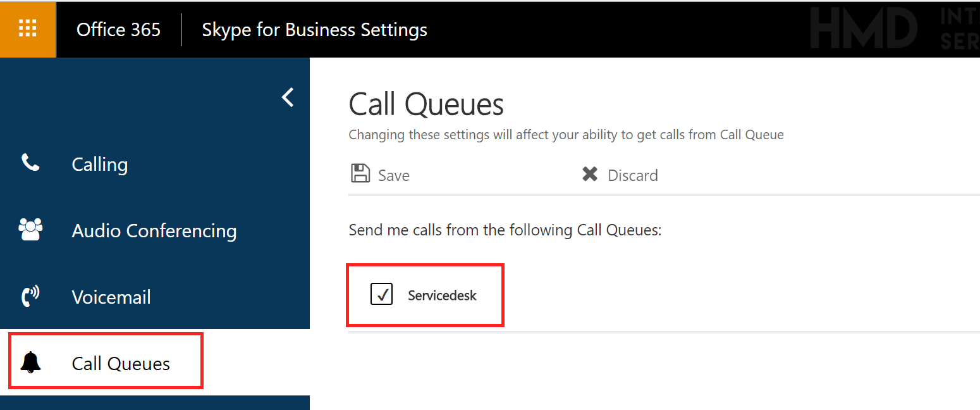Open the Office 365 home link
Image resolution: width=980 pixels, height=410 pixels.
click(118, 29)
